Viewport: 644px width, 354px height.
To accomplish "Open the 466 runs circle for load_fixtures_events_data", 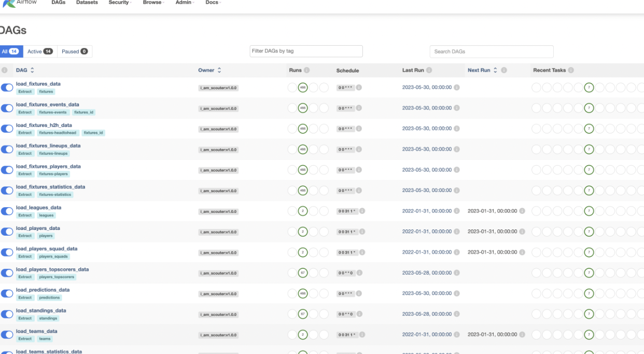I will [x=303, y=108].
